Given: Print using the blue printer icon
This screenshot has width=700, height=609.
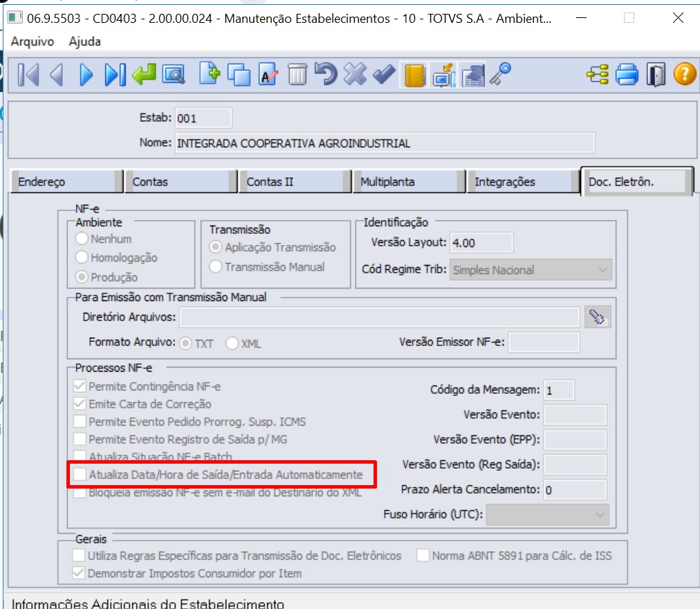Looking at the screenshot, I should point(627,74).
